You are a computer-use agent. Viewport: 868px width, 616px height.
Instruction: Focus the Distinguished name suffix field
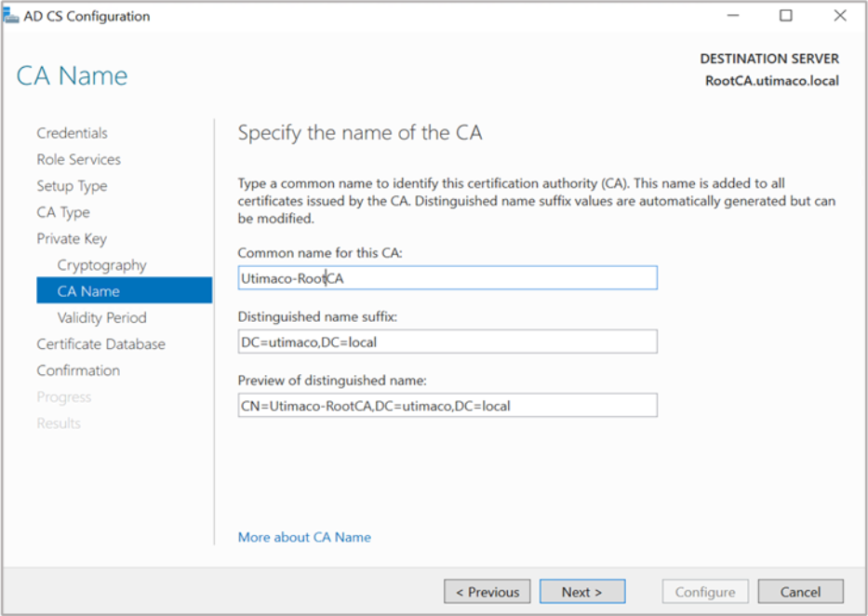point(447,341)
